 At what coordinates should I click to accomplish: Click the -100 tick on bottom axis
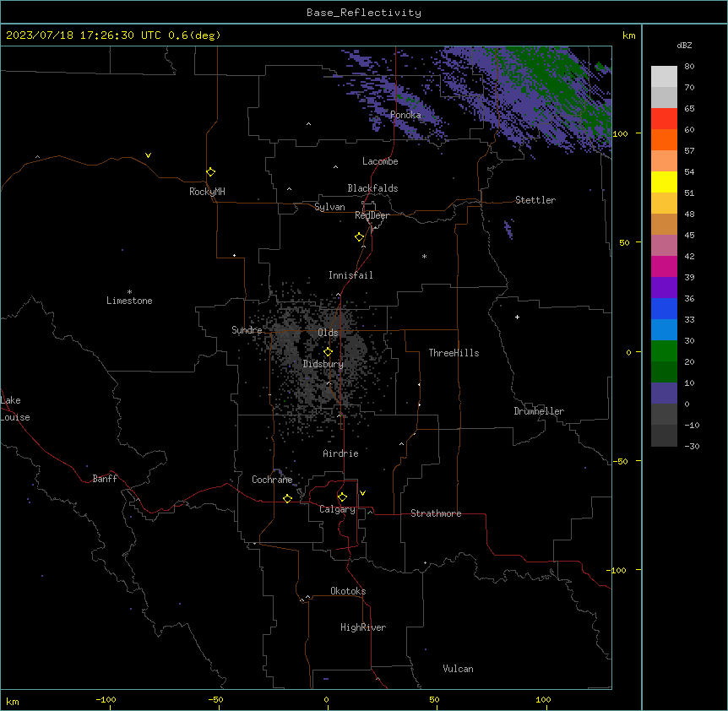point(106,699)
